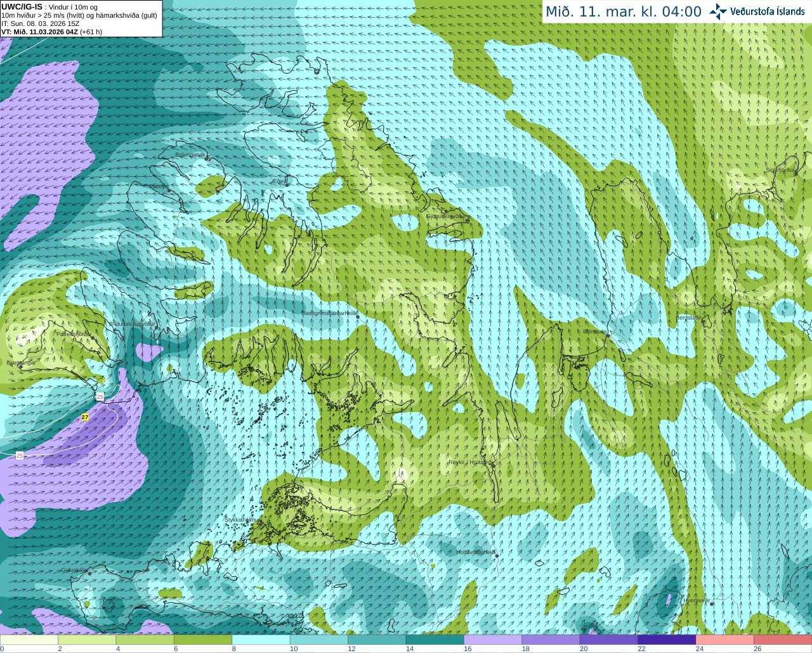Viewport: 812px width, 653px height.
Task: Click the teal 12–14 legend swatch
Action: pos(377,640)
